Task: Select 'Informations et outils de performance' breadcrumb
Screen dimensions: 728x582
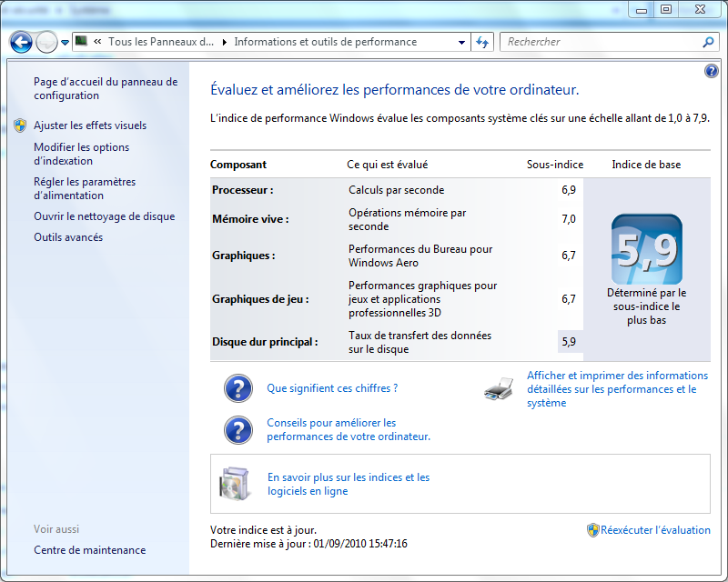Action: point(326,42)
